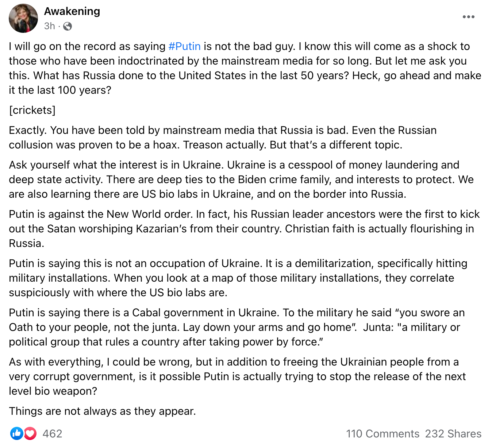Click the closing line 'Things are not always as they appear.'
Viewport: 492px width, 448px height.
[x=102, y=411]
